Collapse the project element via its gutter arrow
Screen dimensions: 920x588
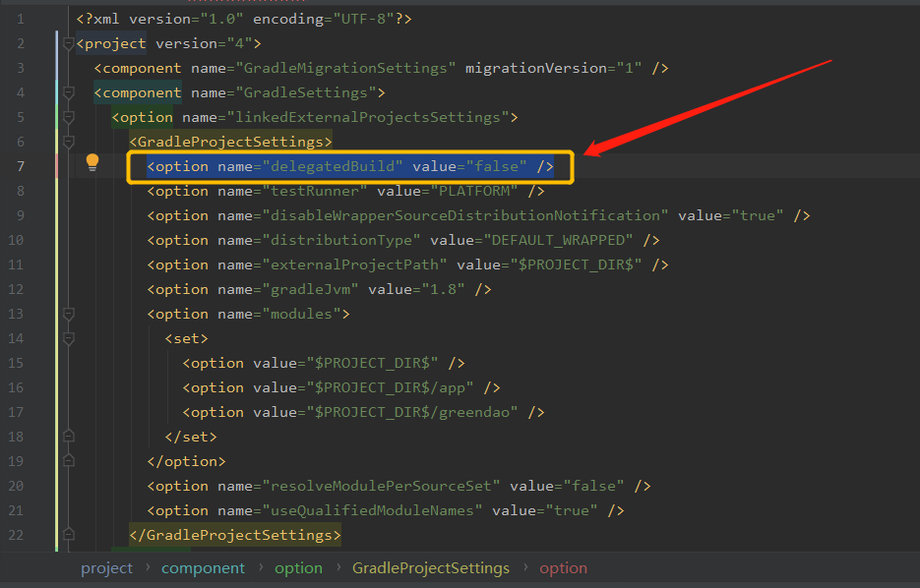pos(67,43)
